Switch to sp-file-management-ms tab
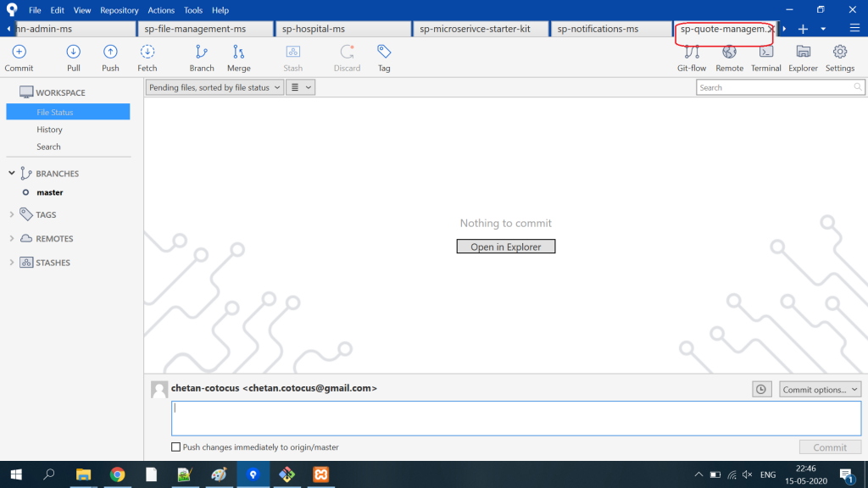 (205, 29)
